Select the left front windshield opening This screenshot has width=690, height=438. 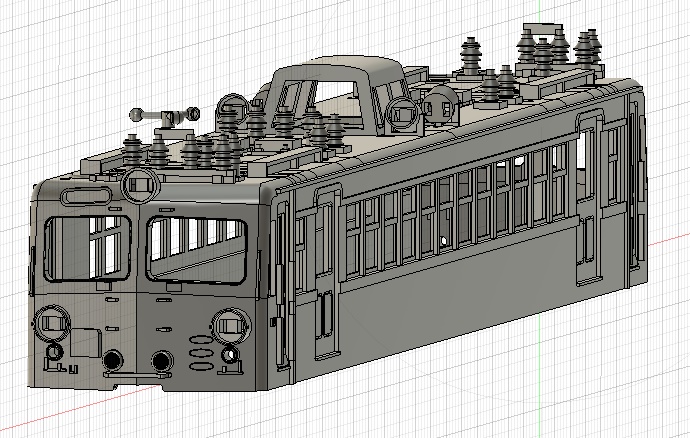(x=87, y=249)
